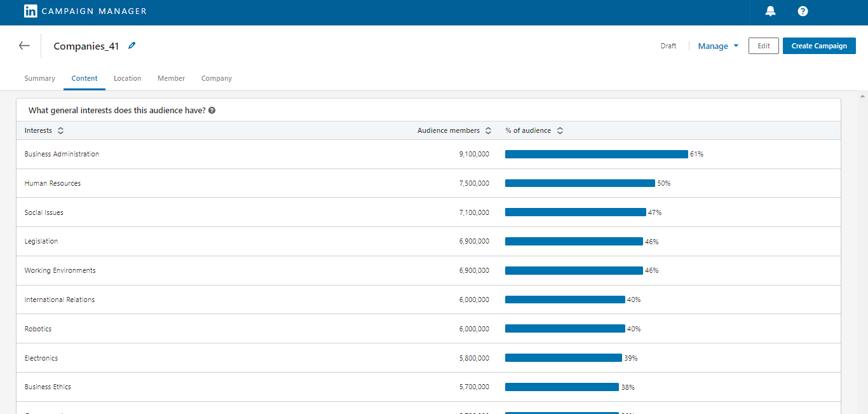
Task: Switch to the Location tab
Action: click(127, 78)
